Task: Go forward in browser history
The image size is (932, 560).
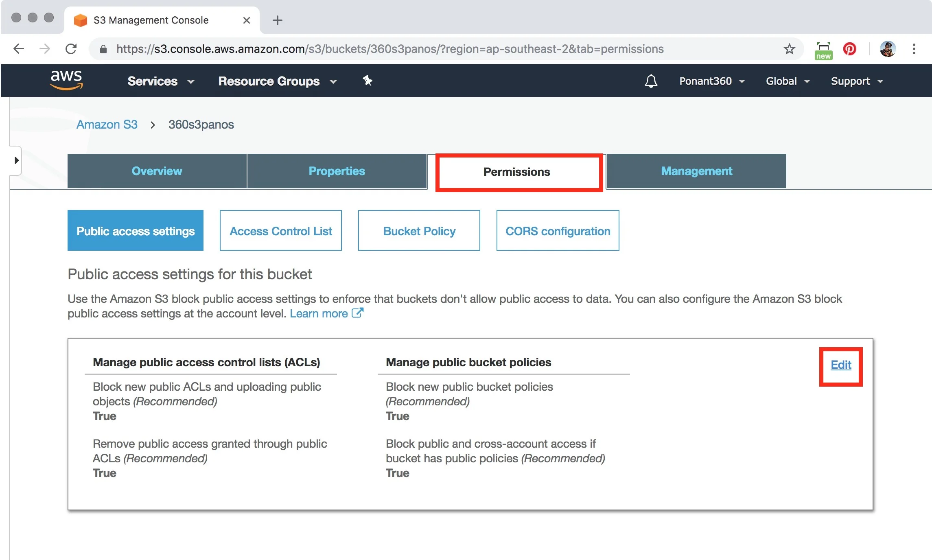Action: (45, 49)
